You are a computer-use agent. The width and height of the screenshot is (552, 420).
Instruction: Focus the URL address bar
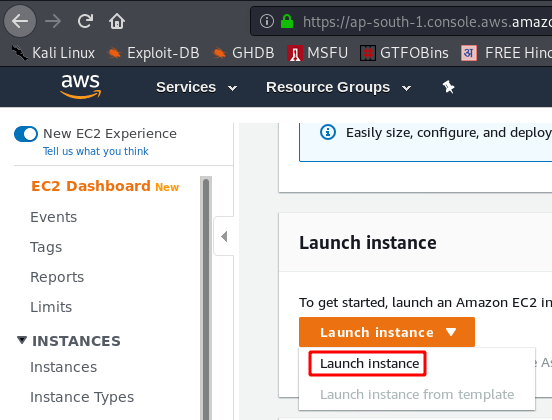[x=401, y=21]
